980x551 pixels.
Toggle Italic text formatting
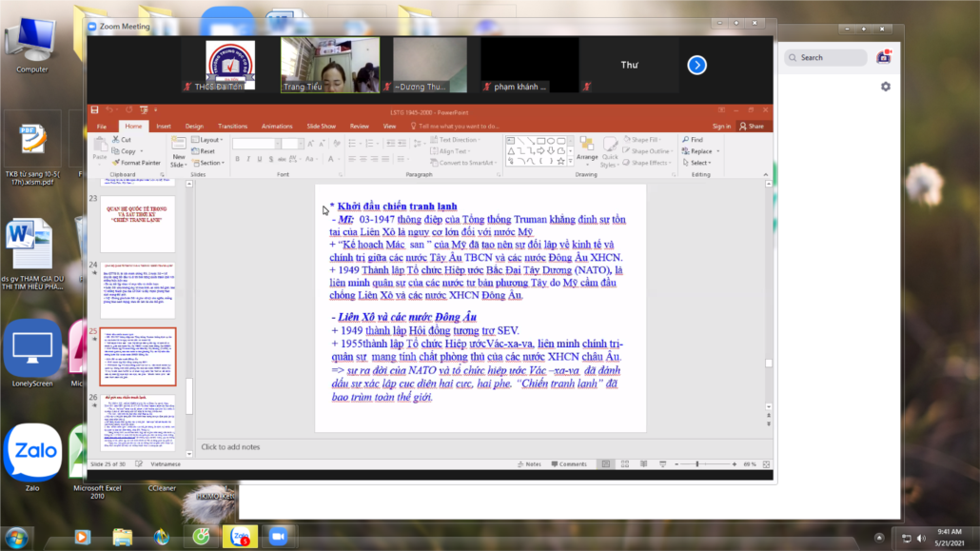coord(248,159)
